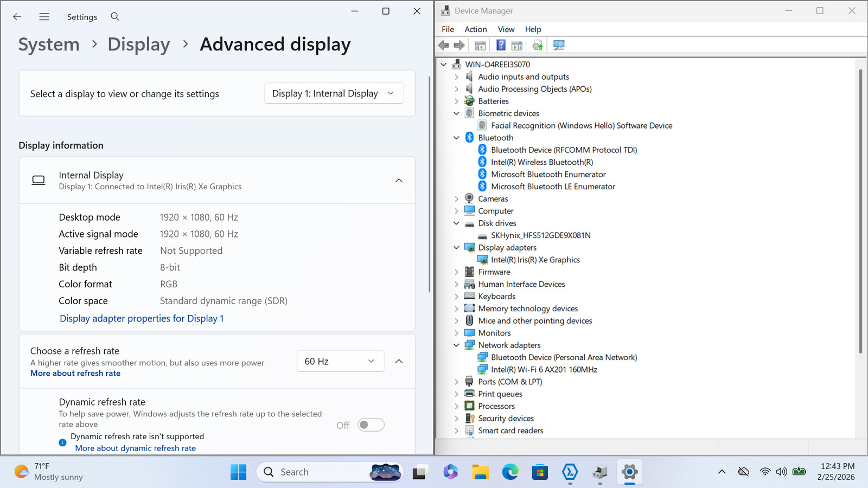
Task: Select Bluetooth Device (Personal Area Network)
Action: tap(564, 357)
